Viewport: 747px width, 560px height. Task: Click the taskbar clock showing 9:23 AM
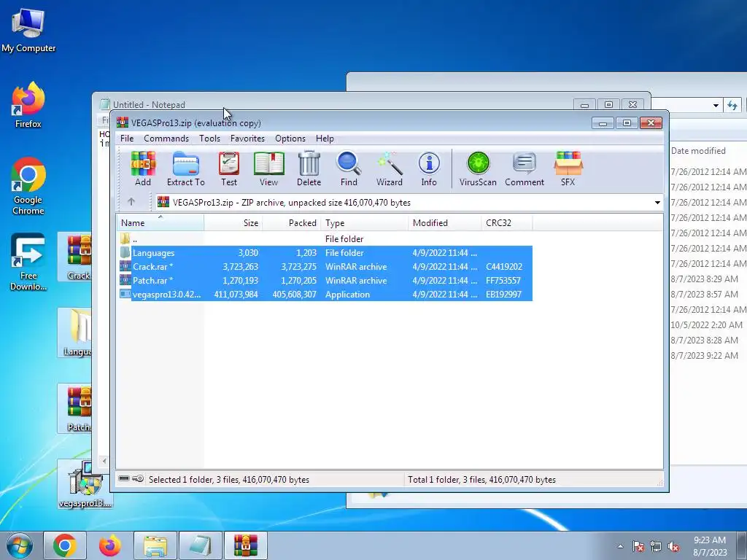click(x=710, y=546)
